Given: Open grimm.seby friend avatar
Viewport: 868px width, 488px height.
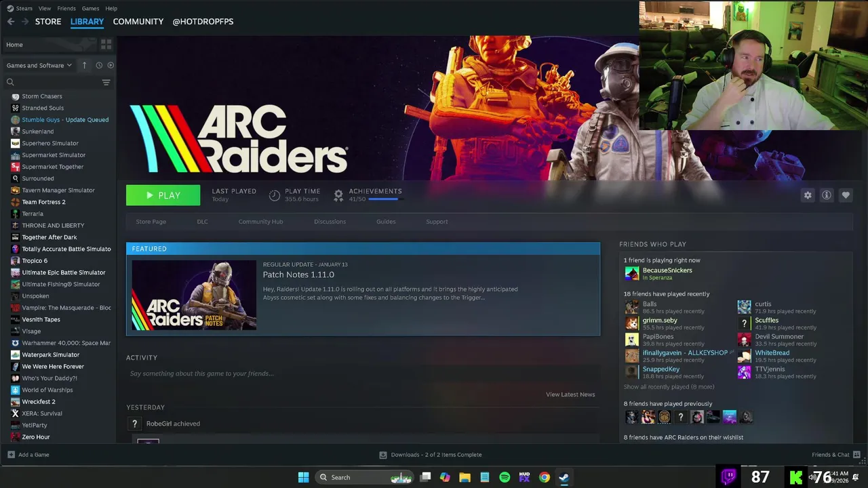Looking at the screenshot, I should [x=631, y=323].
